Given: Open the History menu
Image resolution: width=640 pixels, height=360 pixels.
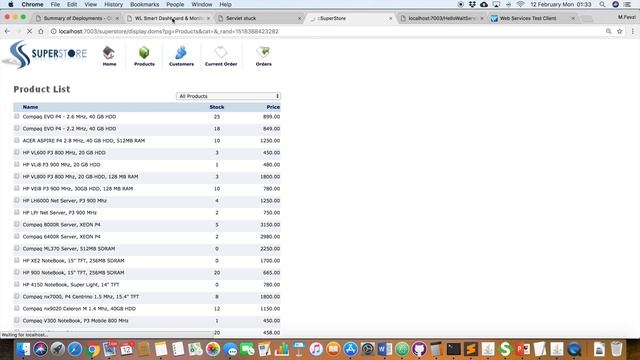Looking at the screenshot, I should (x=113, y=4).
